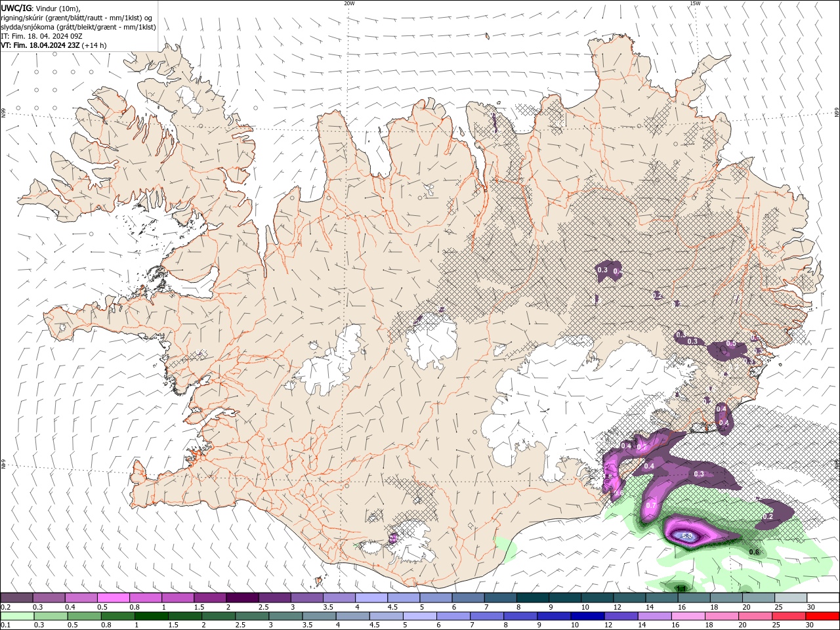Screen dimensions: 840x630
Task: Select the 'VT: Fim. 18.04.2024 23Z (+14 h)' line
Action: point(54,45)
